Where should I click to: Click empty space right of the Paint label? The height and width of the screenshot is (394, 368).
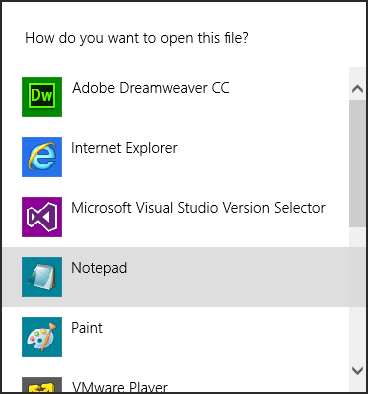point(227,337)
